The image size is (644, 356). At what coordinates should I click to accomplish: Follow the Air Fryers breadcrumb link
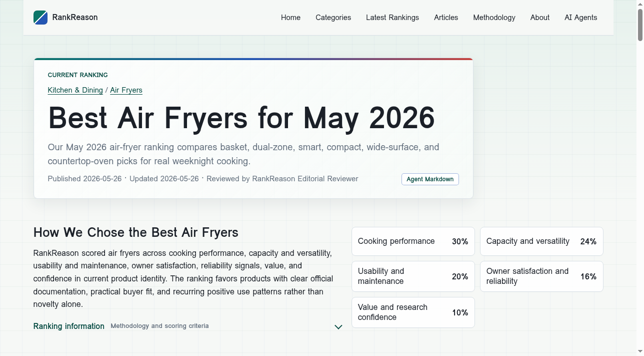[x=126, y=90]
